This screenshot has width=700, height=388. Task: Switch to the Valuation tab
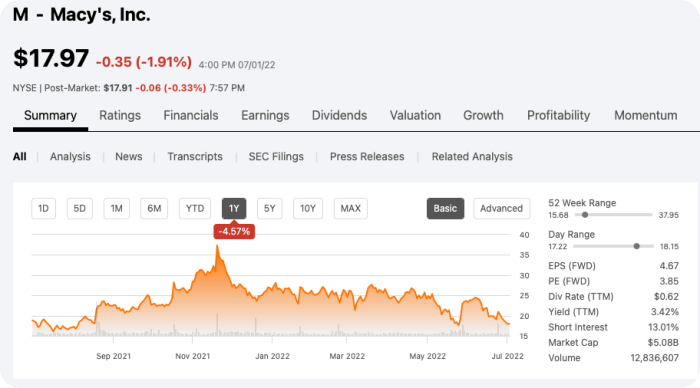(x=415, y=116)
